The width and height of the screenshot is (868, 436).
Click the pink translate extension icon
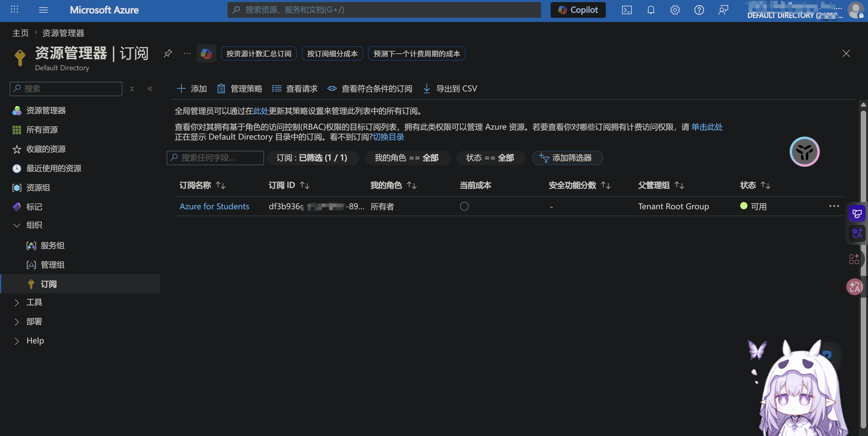click(x=854, y=287)
